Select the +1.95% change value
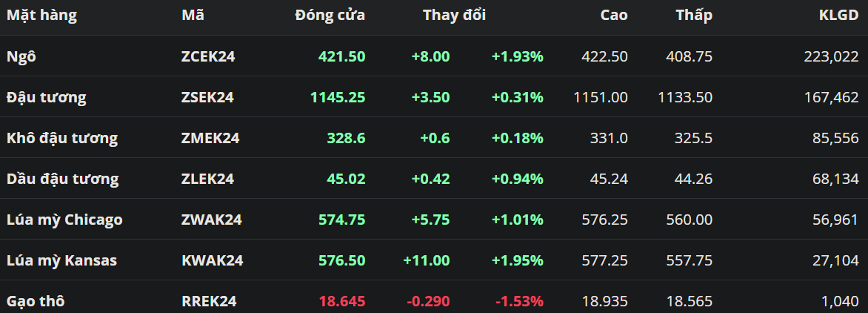This screenshot has width=868, height=313. (517, 260)
